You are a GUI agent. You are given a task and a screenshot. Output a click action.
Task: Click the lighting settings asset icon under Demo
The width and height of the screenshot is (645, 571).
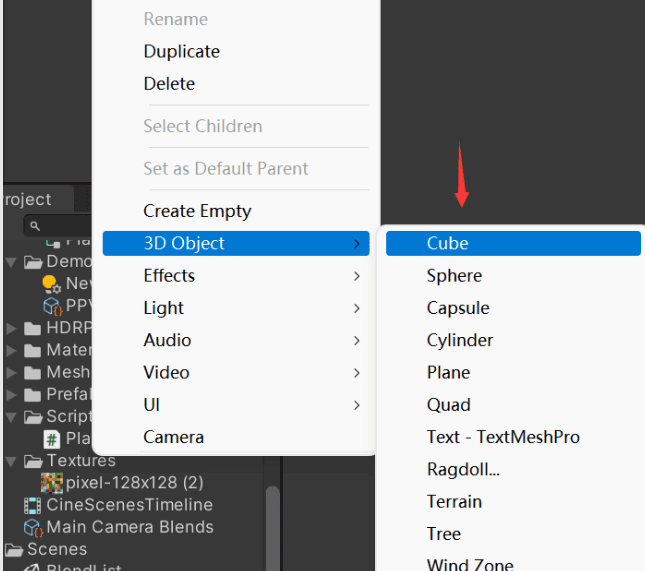pyautogui.click(x=52, y=284)
